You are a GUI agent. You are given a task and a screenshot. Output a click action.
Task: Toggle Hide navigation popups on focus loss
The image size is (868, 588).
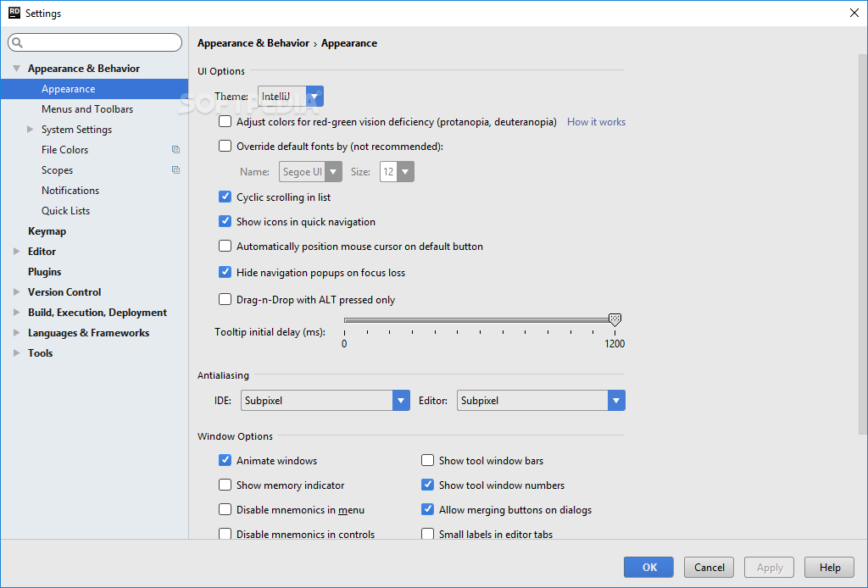pos(225,272)
